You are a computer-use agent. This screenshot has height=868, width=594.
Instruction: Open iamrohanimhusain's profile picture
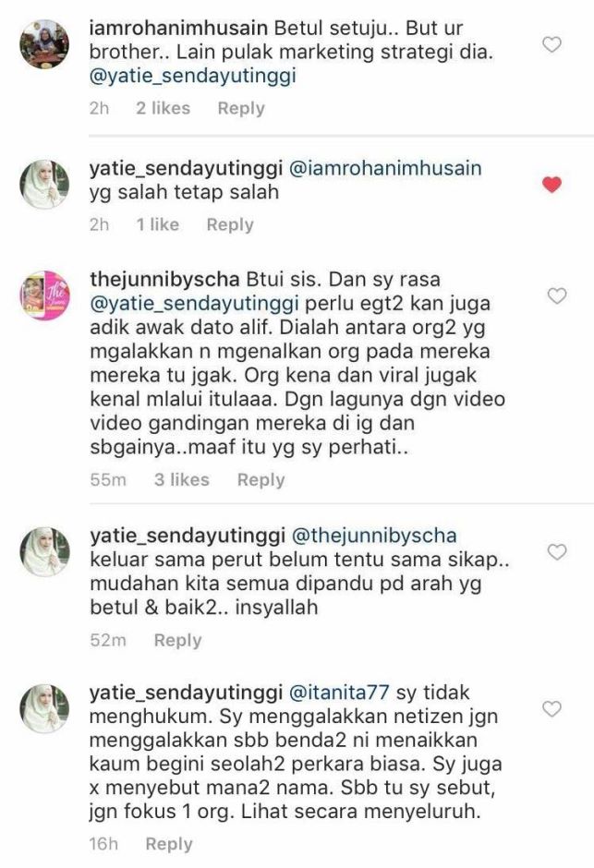click(x=44, y=44)
